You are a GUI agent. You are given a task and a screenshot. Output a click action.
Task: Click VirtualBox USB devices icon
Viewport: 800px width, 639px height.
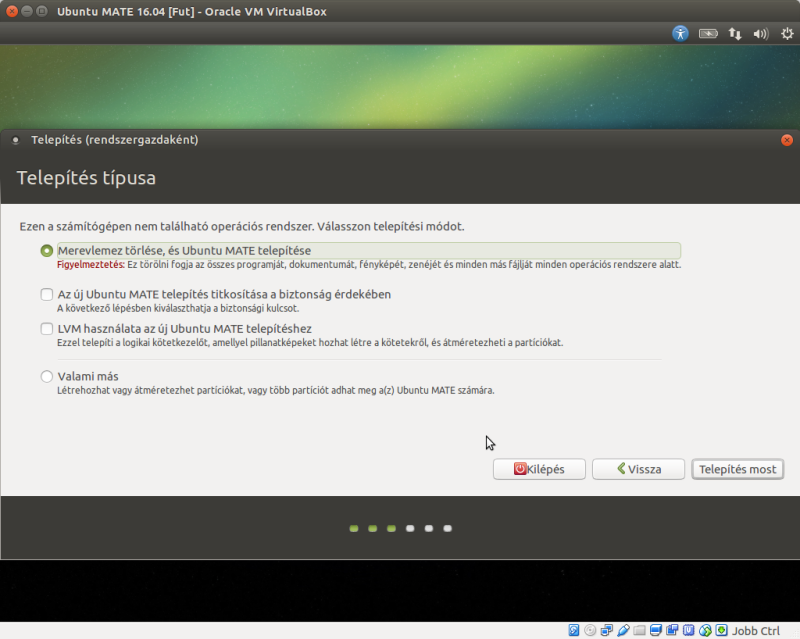point(623,630)
